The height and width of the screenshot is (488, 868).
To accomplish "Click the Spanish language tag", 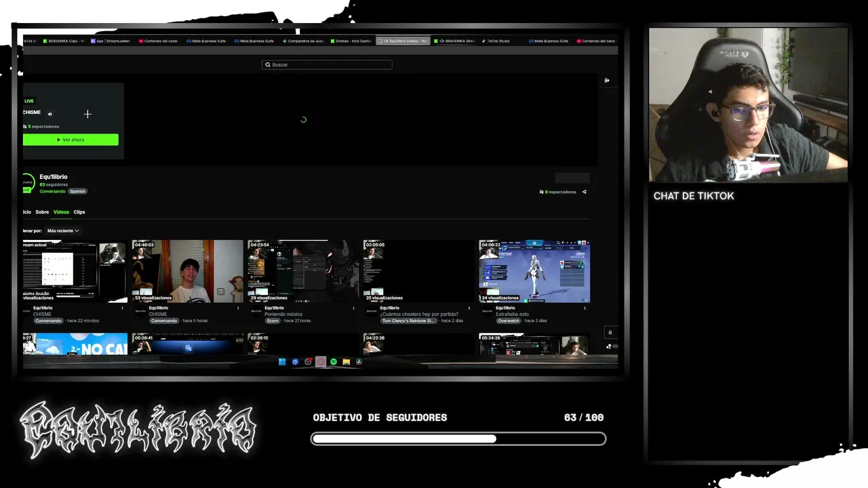I will 77,191.
